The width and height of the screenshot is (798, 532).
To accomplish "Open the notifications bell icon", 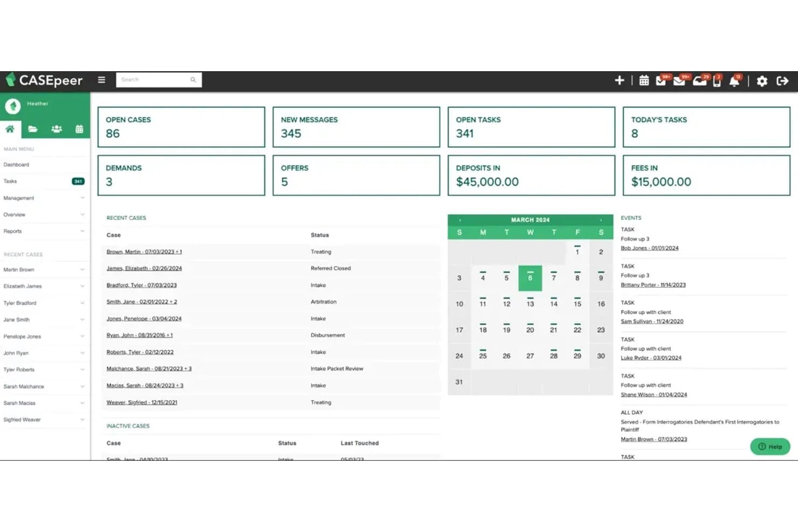I will 734,81.
